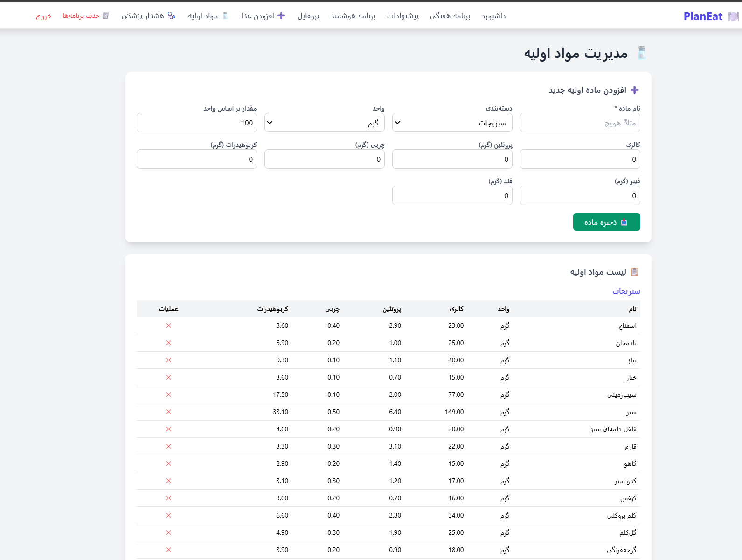Screen dimensions: 742x560
Task: Click the 149.00 calorie value for سیر
Action: pyautogui.click(x=454, y=412)
